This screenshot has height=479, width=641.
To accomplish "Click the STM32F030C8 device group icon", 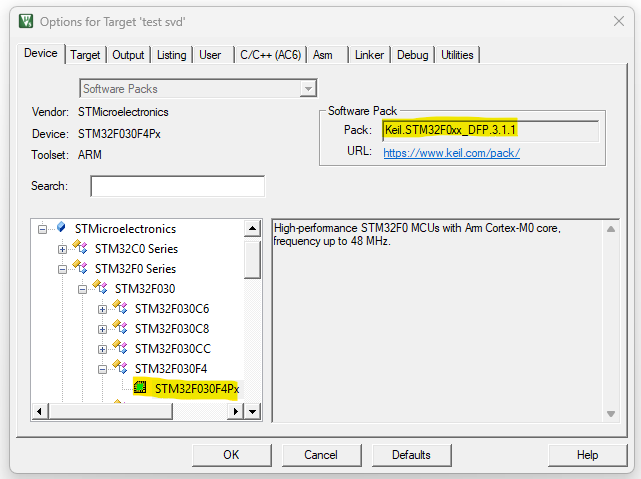I will (120, 327).
